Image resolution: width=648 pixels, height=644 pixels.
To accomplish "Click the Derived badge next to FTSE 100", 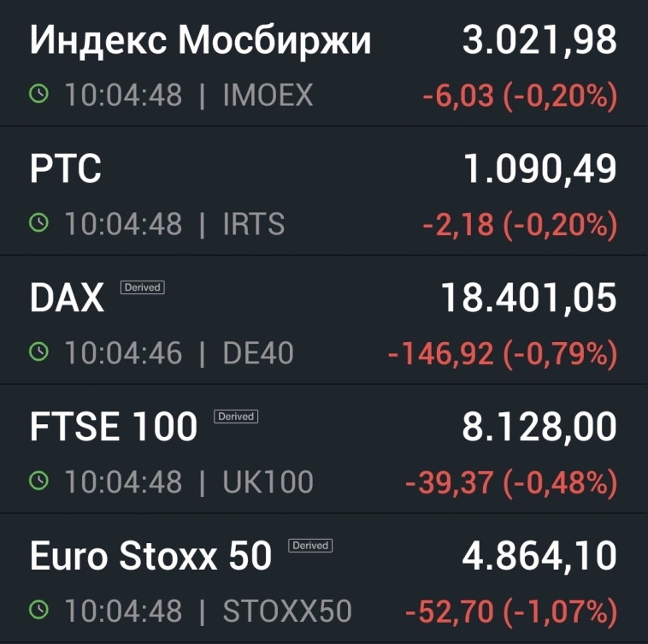I will point(236,417).
